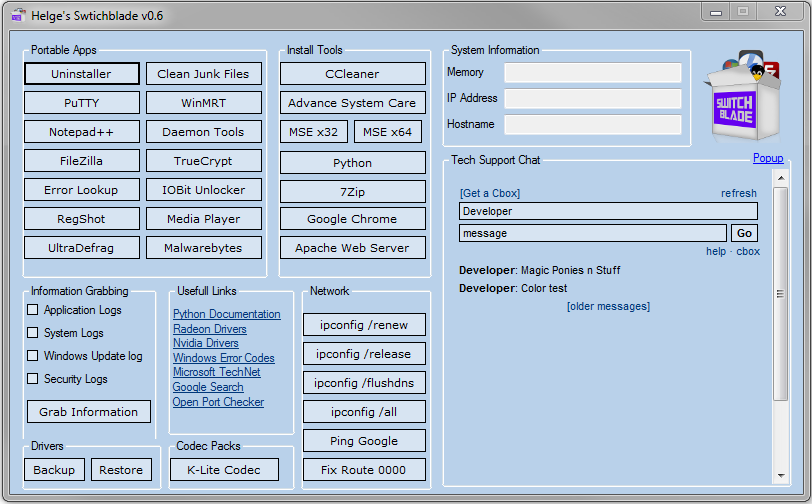Open the Python Documentation link
The image size is (812, 504).
tap(226, 314)
